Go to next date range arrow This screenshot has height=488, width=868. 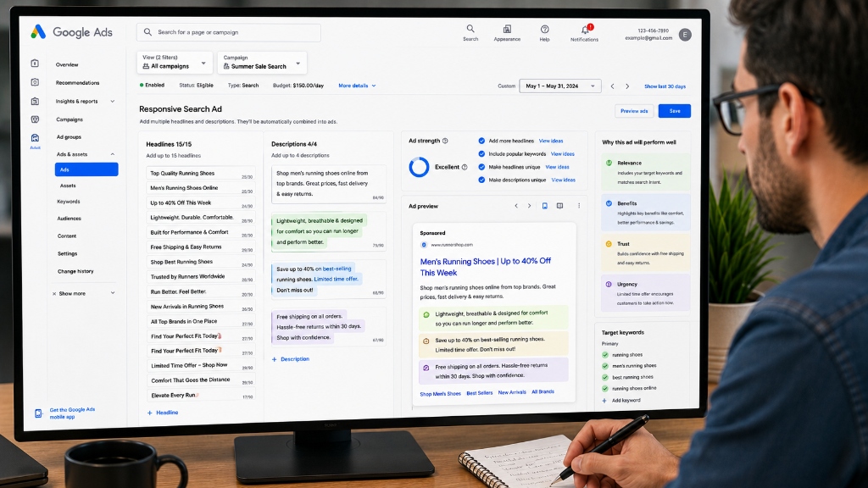pos(627,86)
